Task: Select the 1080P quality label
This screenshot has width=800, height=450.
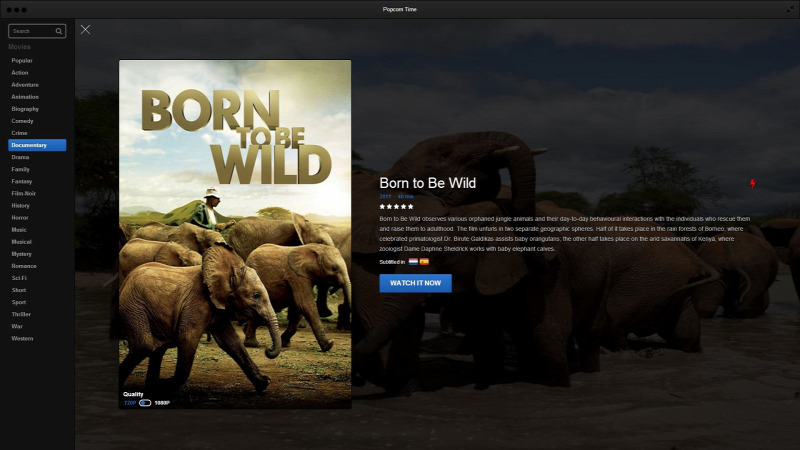Action: click(x=162, y=403)
